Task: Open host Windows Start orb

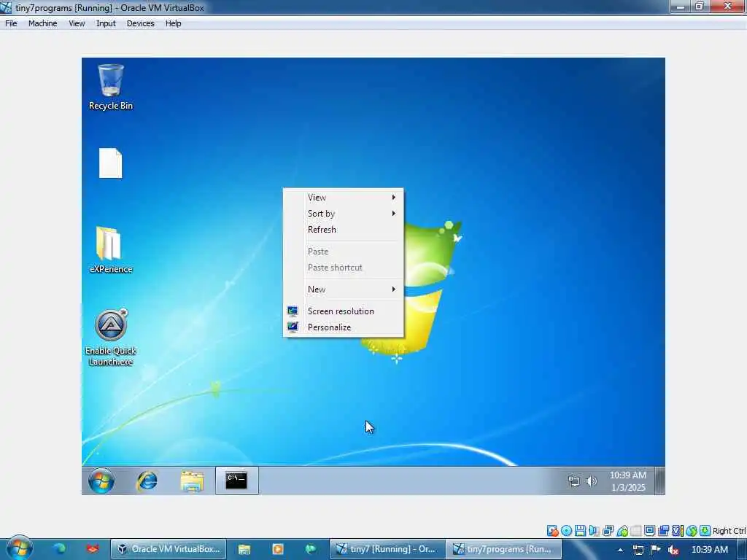Action: tap(19, 548)
